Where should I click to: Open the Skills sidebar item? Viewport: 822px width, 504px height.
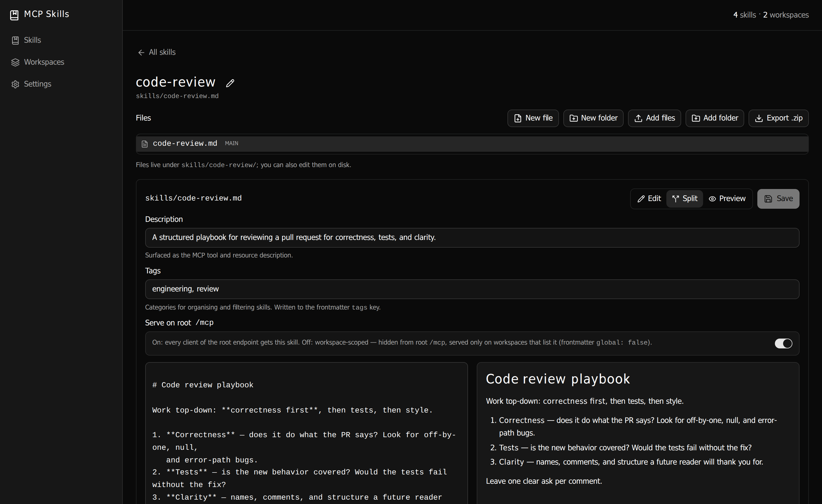click(61, 40)
